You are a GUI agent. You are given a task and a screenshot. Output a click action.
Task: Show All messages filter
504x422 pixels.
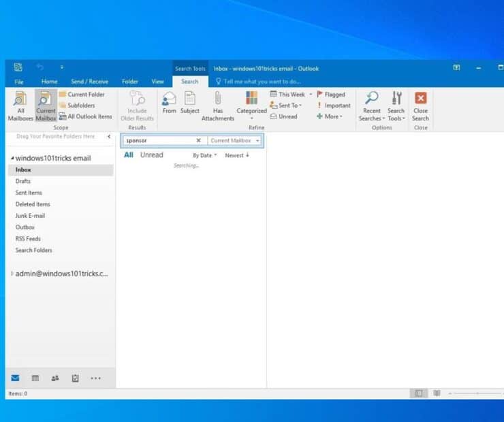[129, 155]
